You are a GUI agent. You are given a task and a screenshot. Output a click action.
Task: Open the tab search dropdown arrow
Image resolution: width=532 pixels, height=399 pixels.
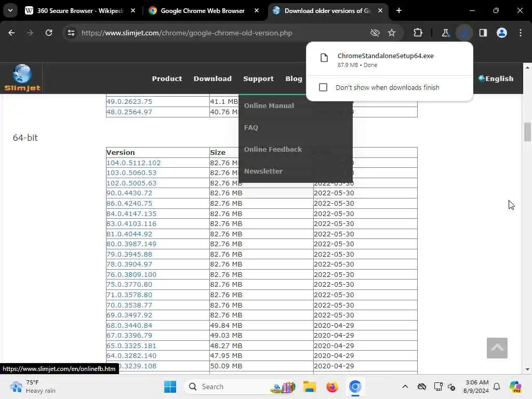(10, 10)
